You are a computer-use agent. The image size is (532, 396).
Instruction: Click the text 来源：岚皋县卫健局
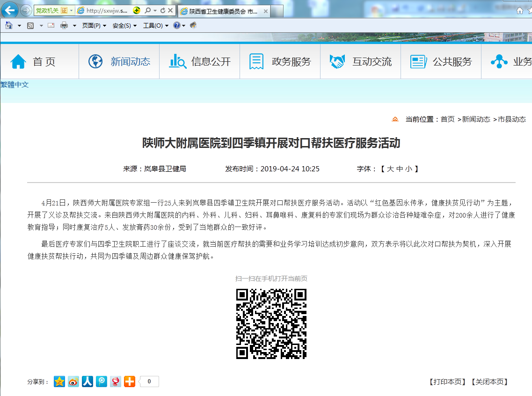tap(154, 169)
